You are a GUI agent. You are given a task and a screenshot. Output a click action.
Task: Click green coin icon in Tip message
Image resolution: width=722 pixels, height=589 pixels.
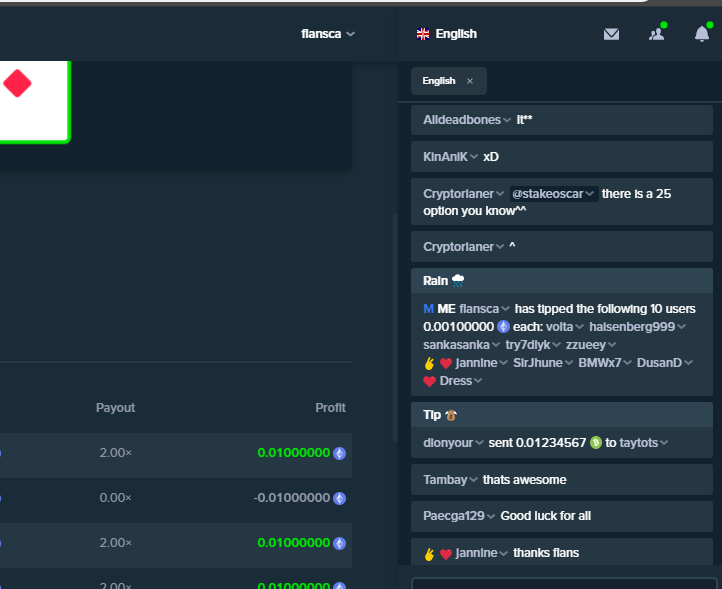596,443
